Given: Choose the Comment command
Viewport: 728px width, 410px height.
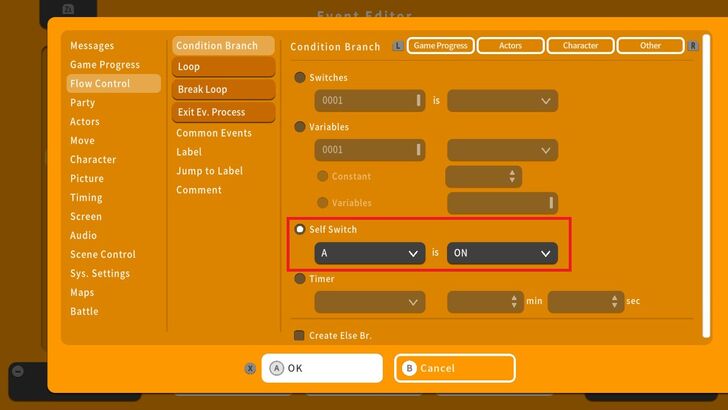Looking at the screenshot, I should [199, 190].
